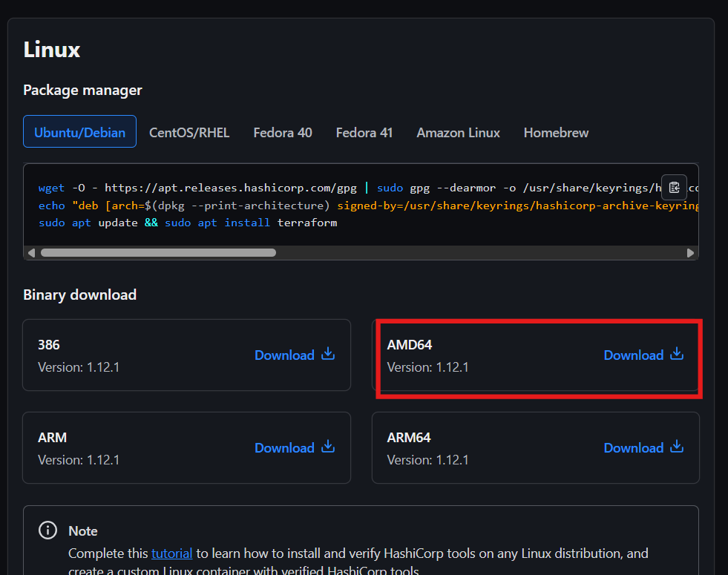
Task: Click 'Version: 1.12.1' under ARM64
Action: pyautogui.click(x=428, y=460)
